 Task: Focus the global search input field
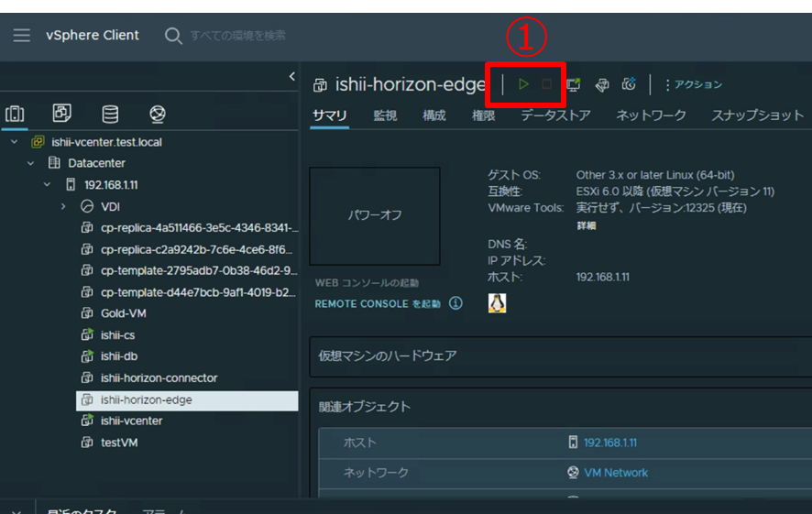238,35
